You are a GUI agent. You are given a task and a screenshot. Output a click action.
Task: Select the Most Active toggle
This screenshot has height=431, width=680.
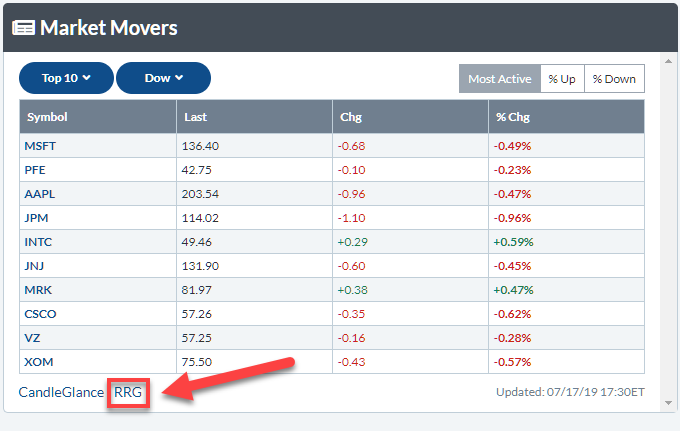(499, 79)
